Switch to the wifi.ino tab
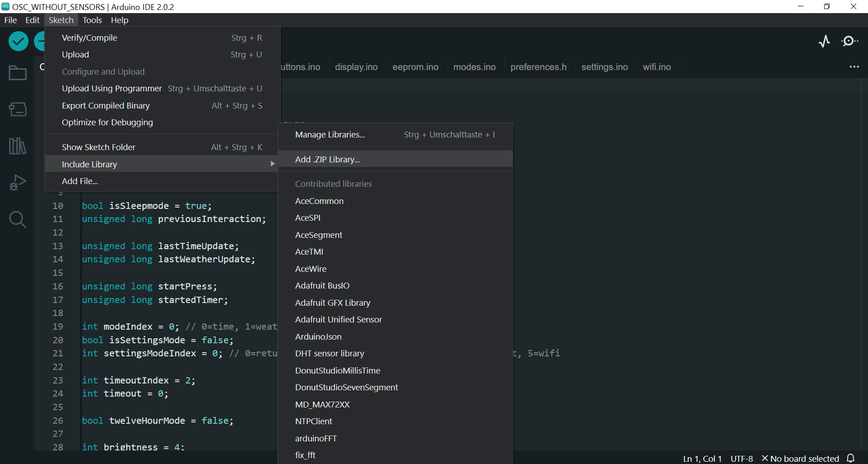Image resolution: width=868 pixels, height=464 pixels. click(656, 67)
